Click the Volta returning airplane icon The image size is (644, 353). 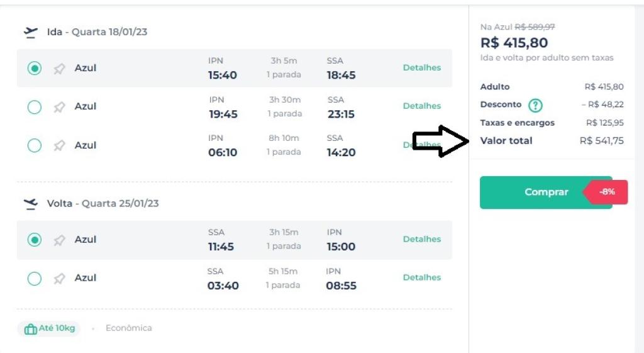(x=30, y=204)
